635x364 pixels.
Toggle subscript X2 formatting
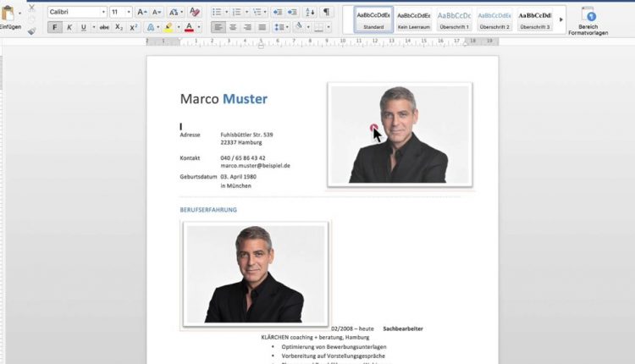coord(119,28)
